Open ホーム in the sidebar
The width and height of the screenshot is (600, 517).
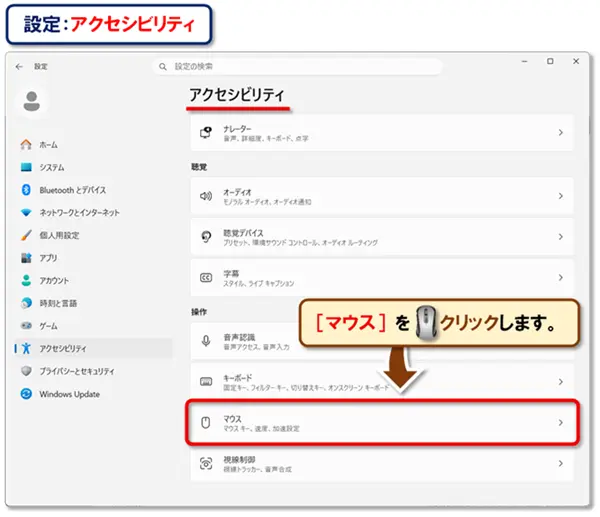pyautogui.click(x=93, y=145)
